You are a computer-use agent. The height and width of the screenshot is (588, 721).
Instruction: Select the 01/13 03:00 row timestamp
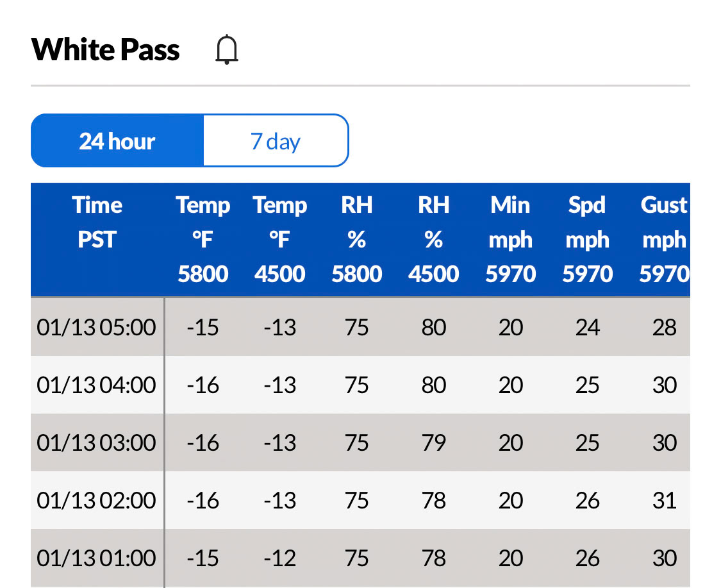coord(97,442)
